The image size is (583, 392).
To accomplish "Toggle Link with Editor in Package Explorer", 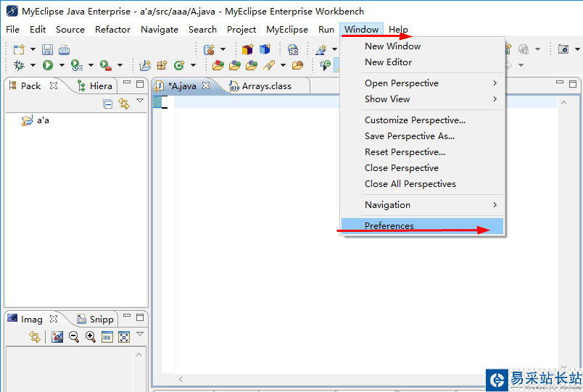I will point(124,104).
